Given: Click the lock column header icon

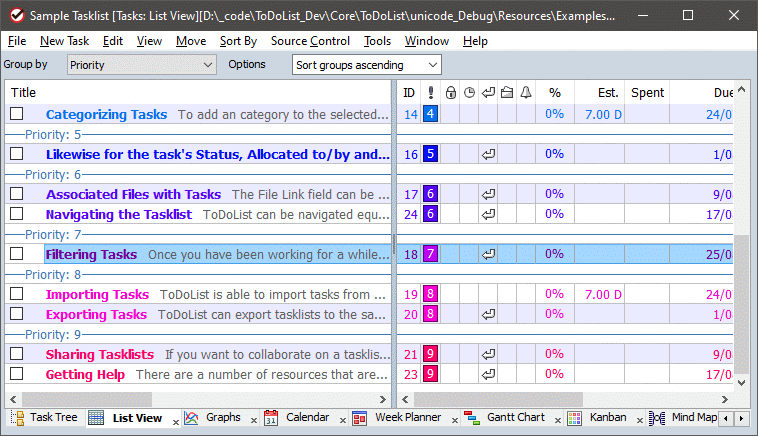Looking at the screenshot, I should click(x=450, y=93).
